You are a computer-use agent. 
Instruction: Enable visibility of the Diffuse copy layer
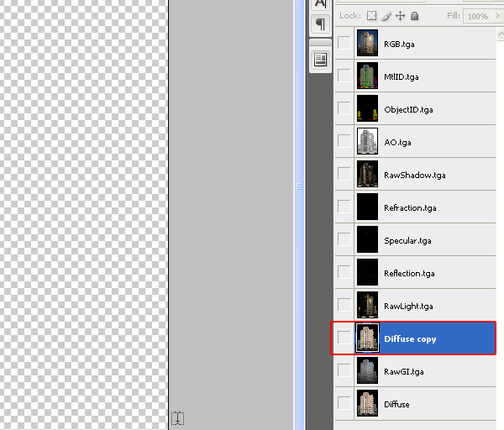(x=344, y=338)
